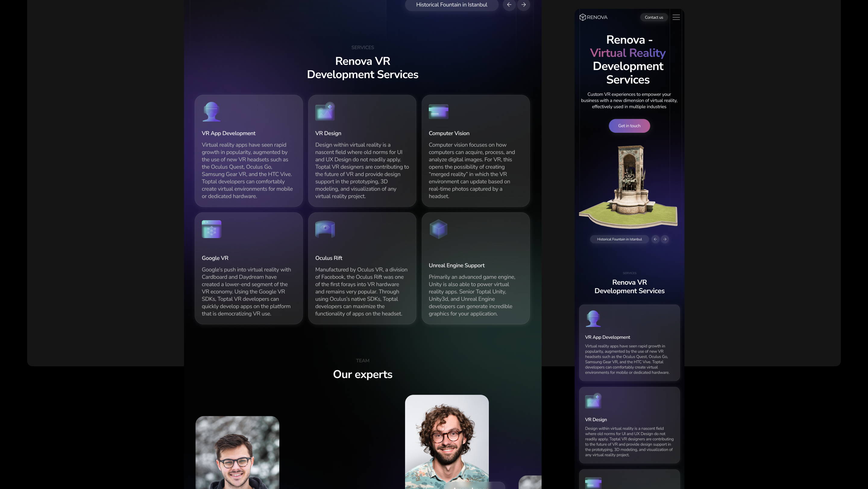Click the Oculus Rift eye icon
868x489 pixels.
(325, 229)
